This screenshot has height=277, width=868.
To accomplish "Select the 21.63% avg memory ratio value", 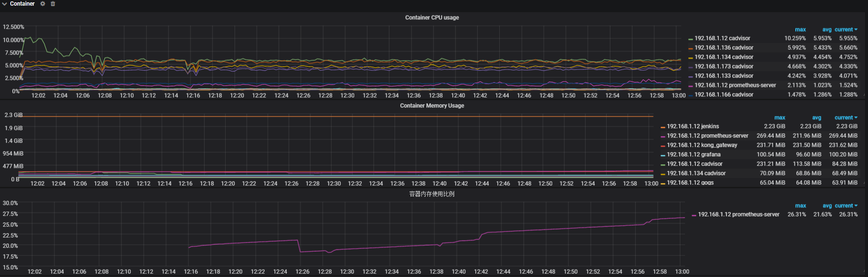I will 822,215.
